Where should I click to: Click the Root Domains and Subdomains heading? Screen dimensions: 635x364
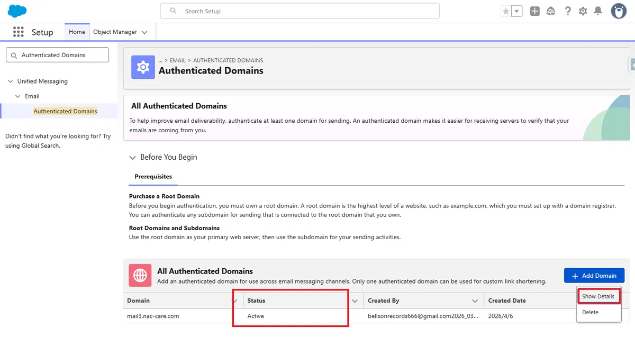pos(174,228)
